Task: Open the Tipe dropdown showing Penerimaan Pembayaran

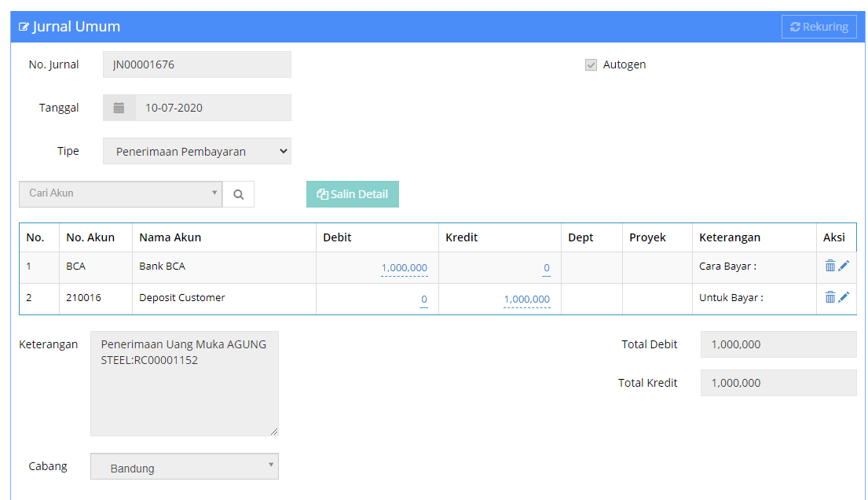Action: click(196, 151)
